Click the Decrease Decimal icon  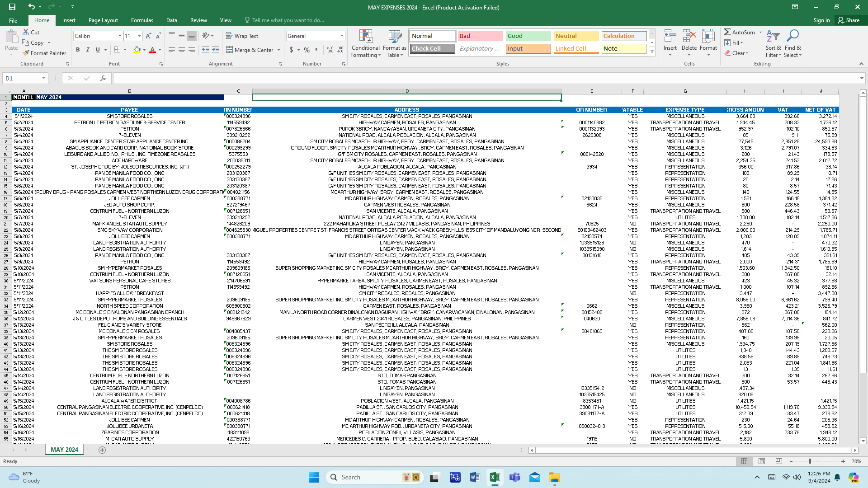pos(340,50)
